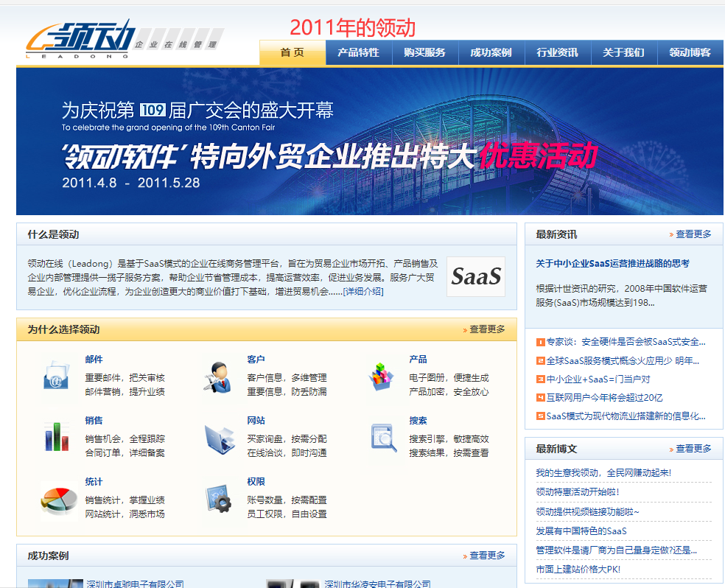This screenshot has width=725, height=588.
Task: Click the 权限 gear settings icon
Action: (x=219, y=500)
